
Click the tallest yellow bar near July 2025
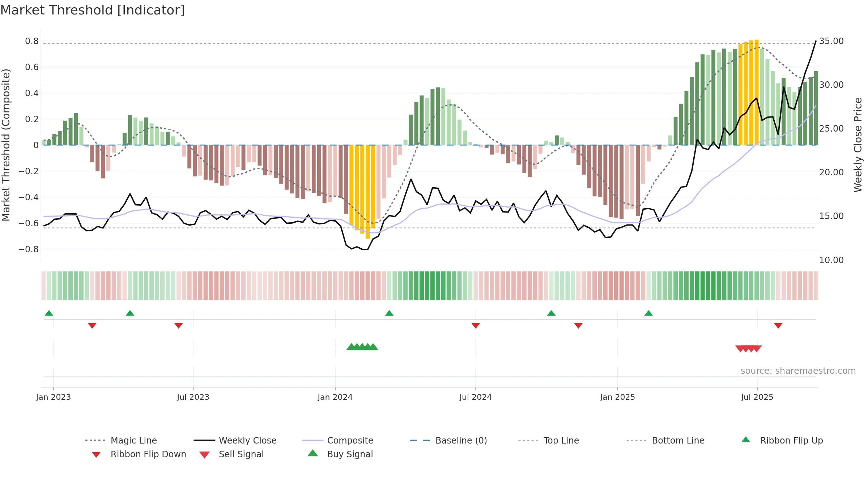coord(757,92)
